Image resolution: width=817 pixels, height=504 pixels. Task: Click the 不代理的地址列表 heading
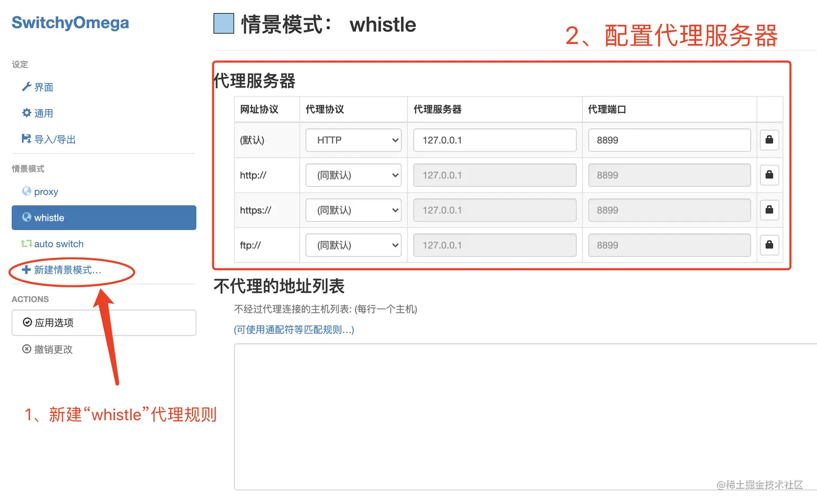point(279,286)
